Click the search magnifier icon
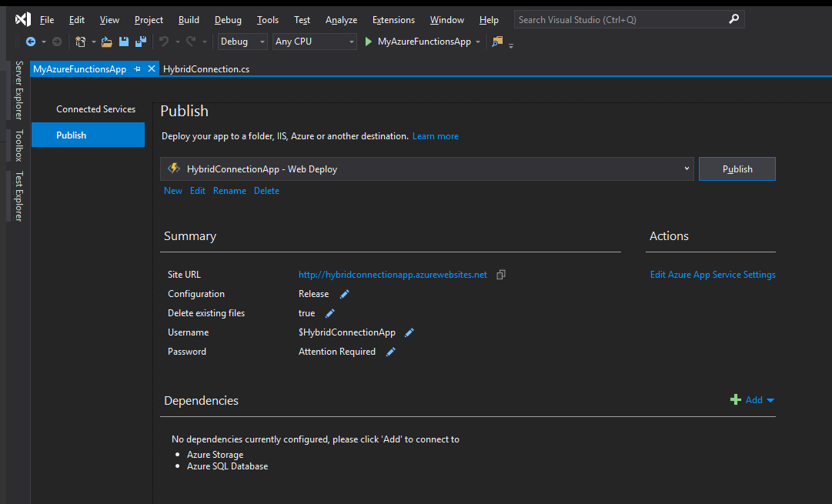The image size is (832, 504). click(x=733, y=19)
